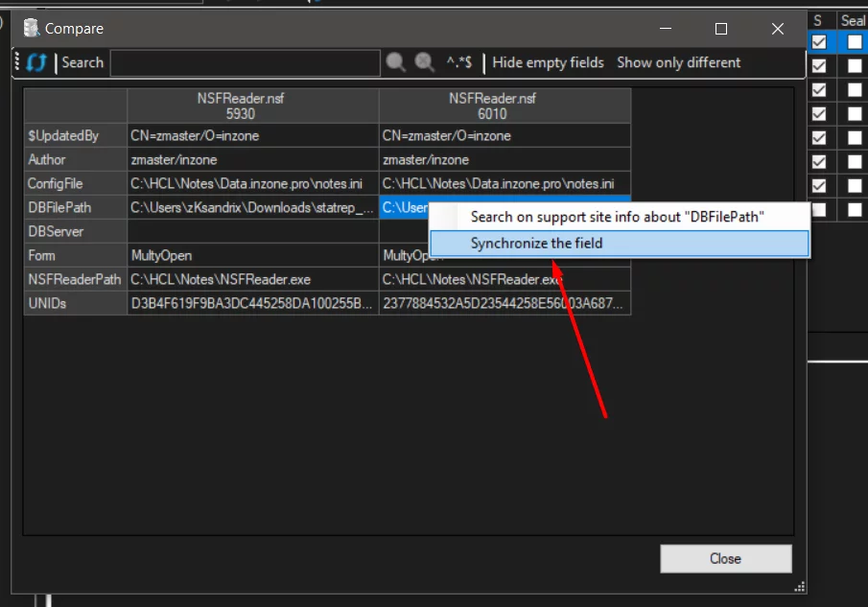Click Author zmaster/inzone in 5930 column

tap(253, 159)
